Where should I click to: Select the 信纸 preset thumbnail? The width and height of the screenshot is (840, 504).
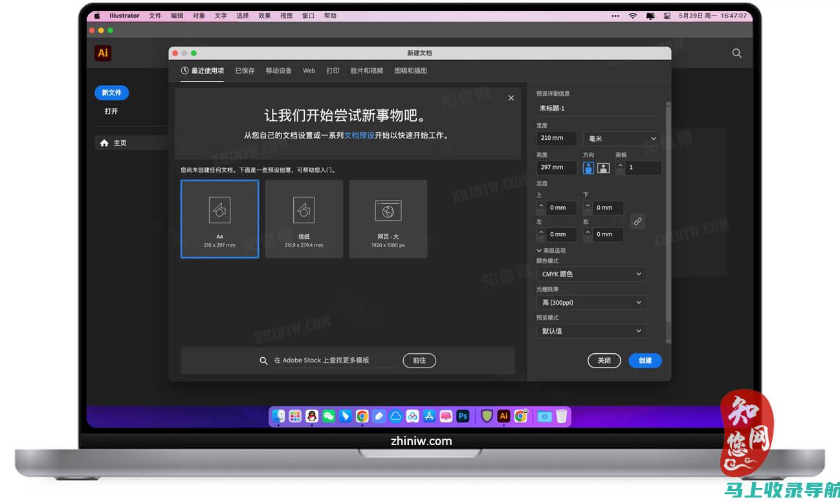(304, 219)
